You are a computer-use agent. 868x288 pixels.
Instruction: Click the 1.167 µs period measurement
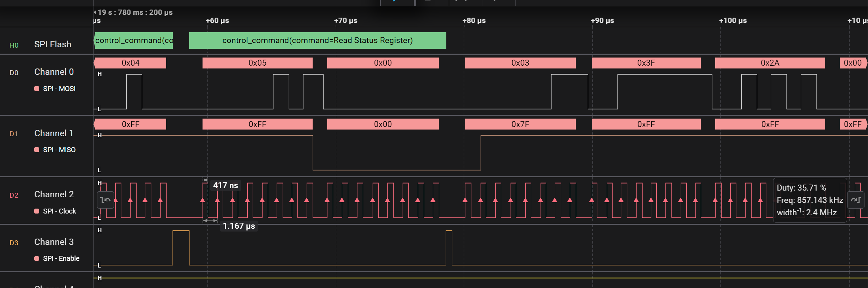(x=239, y=226)
